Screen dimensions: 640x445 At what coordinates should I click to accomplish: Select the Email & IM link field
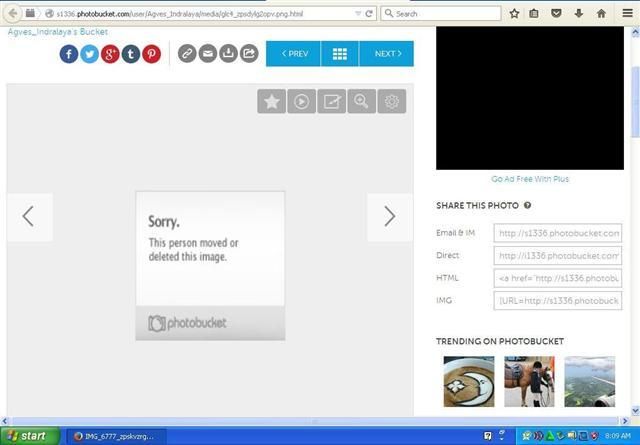[558, 233]
